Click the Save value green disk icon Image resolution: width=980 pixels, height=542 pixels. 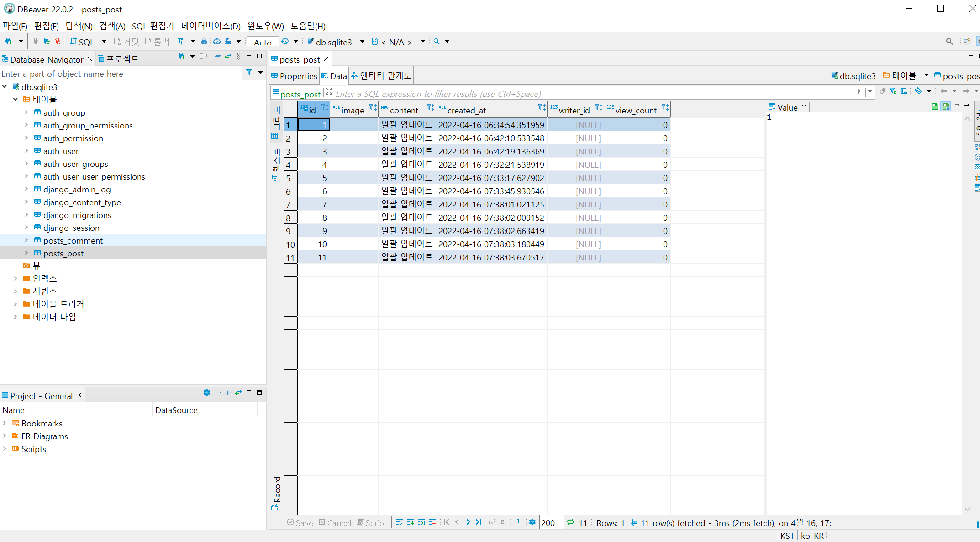935,106
